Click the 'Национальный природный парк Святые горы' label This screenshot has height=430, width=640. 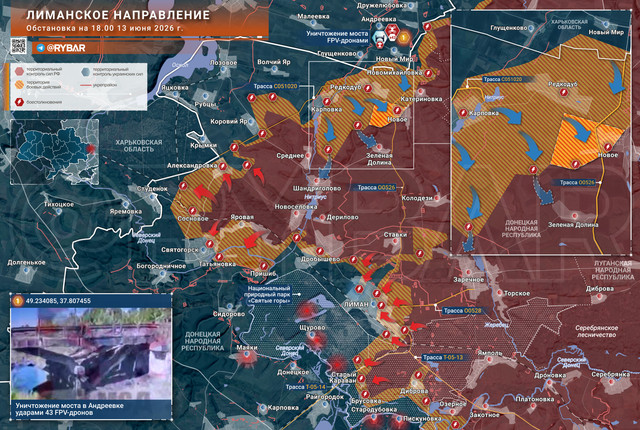[269, 294]
